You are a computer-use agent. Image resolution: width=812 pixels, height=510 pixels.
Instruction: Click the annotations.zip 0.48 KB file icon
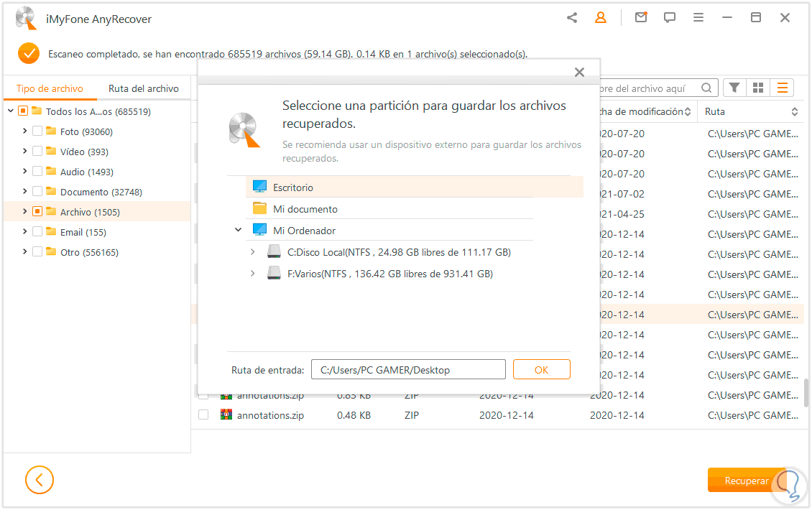(x=226, y=414)
